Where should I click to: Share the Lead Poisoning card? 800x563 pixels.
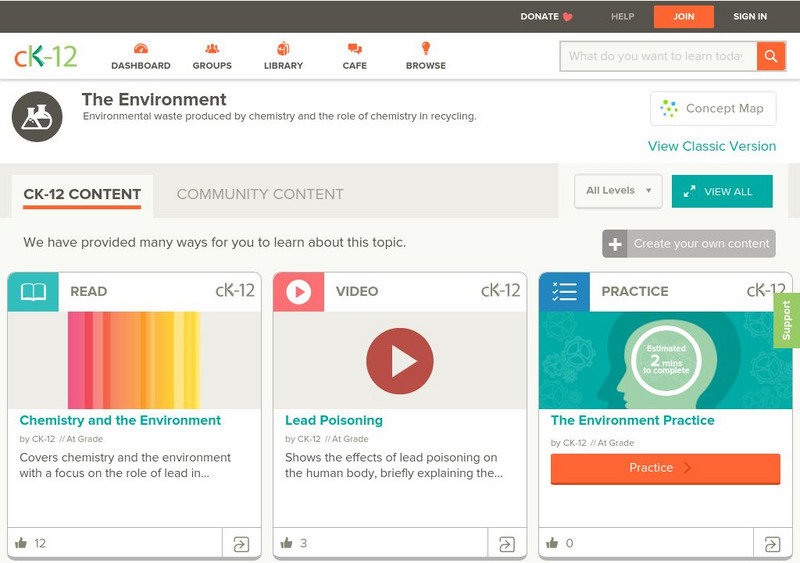point(507,544)
